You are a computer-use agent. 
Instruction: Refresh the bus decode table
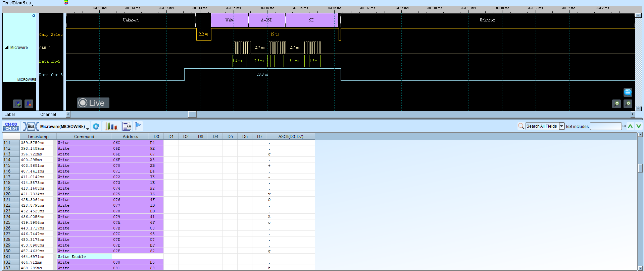click(96, 126)
